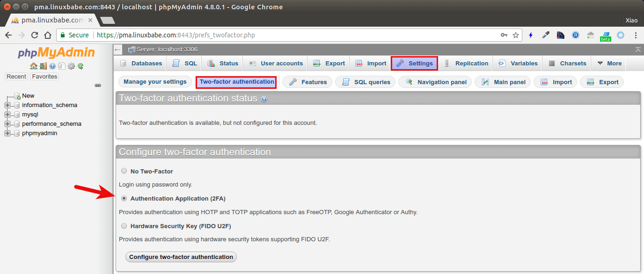This screenshot has height=274, width=644.
Task: Click help icon beside Two-factor authentication status
Action: tap(264, 99)
